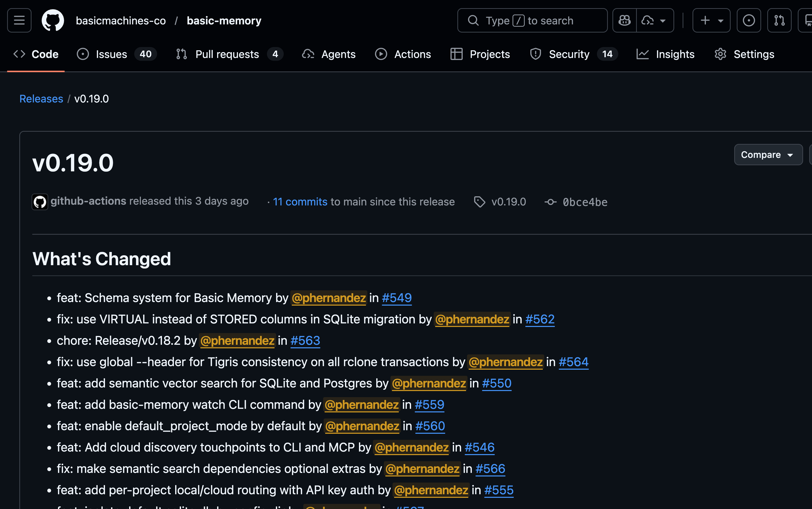This screenshot has height=509, width=812.
Task: Open the Insights tab
Action: coord(665,54)
